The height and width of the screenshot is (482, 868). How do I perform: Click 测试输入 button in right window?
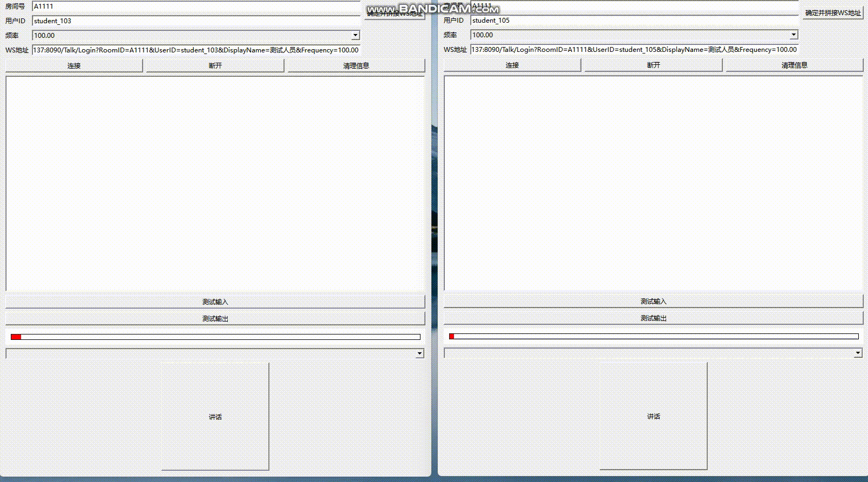[653, 301]
